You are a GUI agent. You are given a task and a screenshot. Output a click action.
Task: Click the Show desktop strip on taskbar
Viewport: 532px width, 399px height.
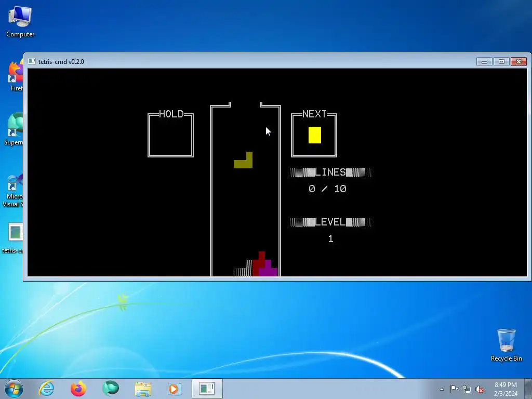pos(528,389)
